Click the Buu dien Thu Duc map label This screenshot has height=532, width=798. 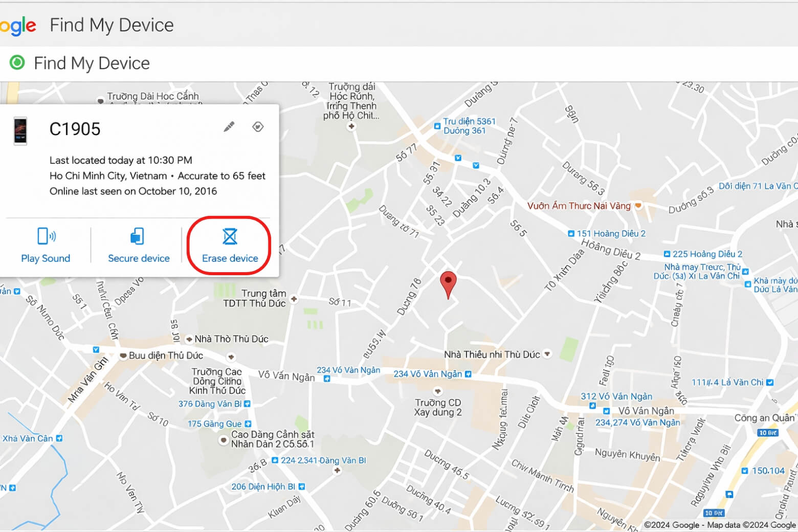161,355
